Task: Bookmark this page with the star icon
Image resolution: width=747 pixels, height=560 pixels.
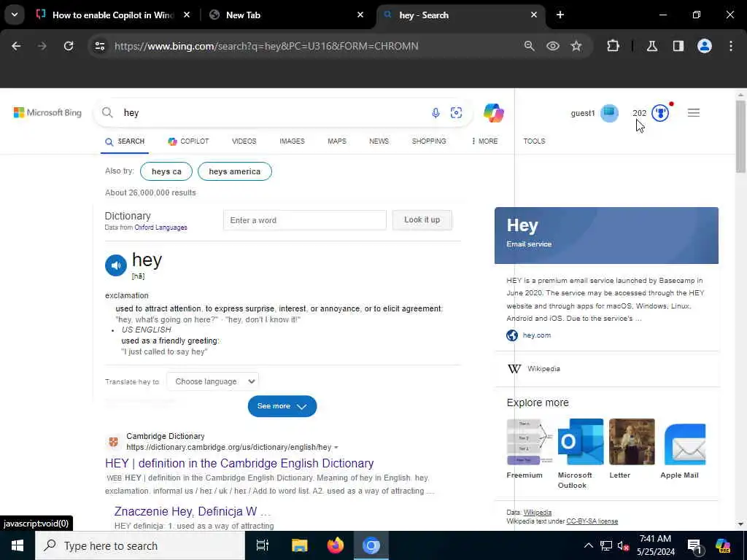Action: click(576, 46)
